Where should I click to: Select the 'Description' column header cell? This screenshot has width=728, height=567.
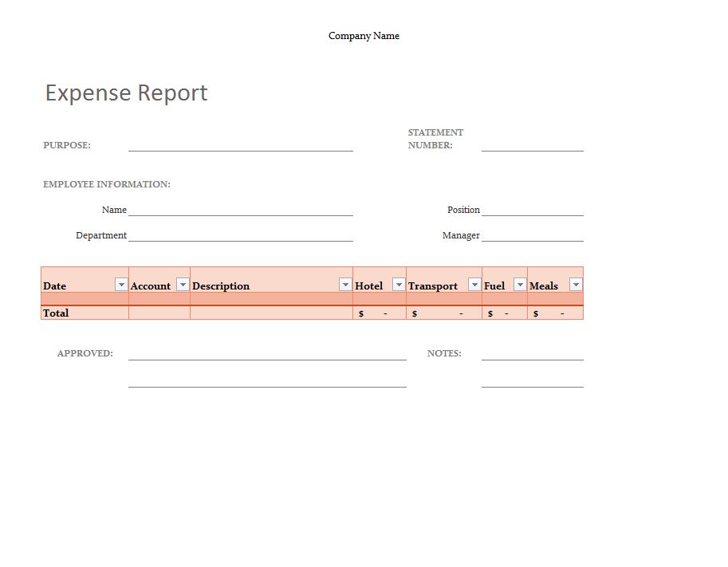[272, 280]
